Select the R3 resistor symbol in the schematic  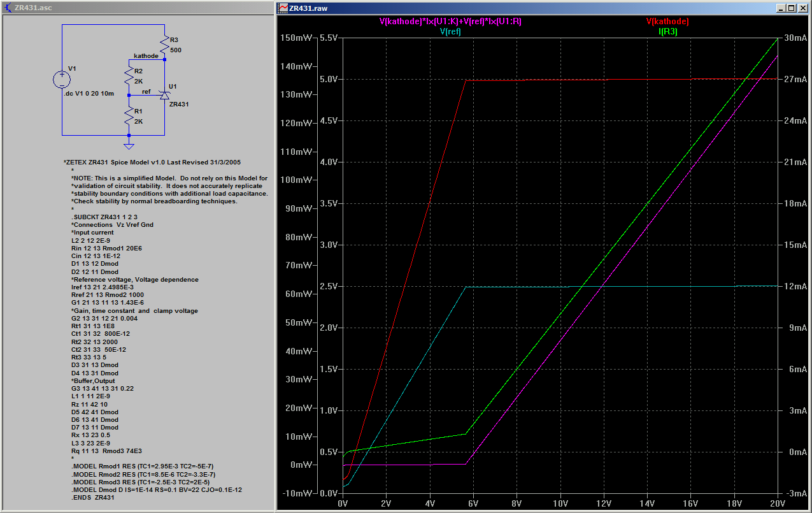164,45
